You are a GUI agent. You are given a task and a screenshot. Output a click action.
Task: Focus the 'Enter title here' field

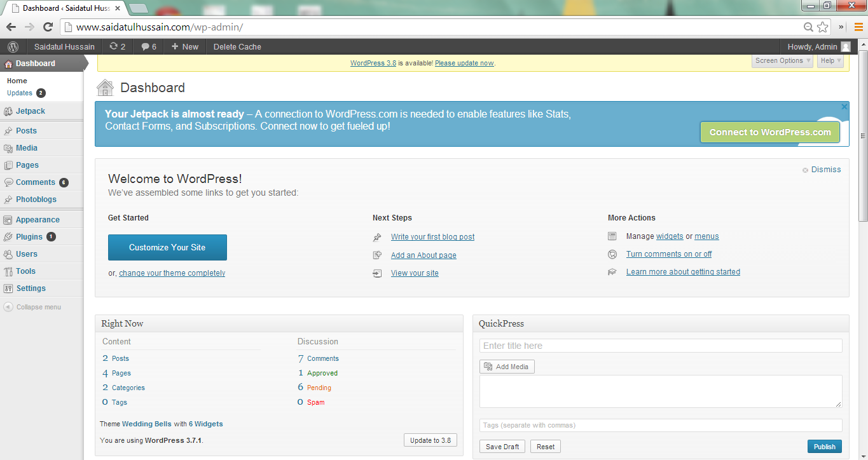tap(661, 346)
